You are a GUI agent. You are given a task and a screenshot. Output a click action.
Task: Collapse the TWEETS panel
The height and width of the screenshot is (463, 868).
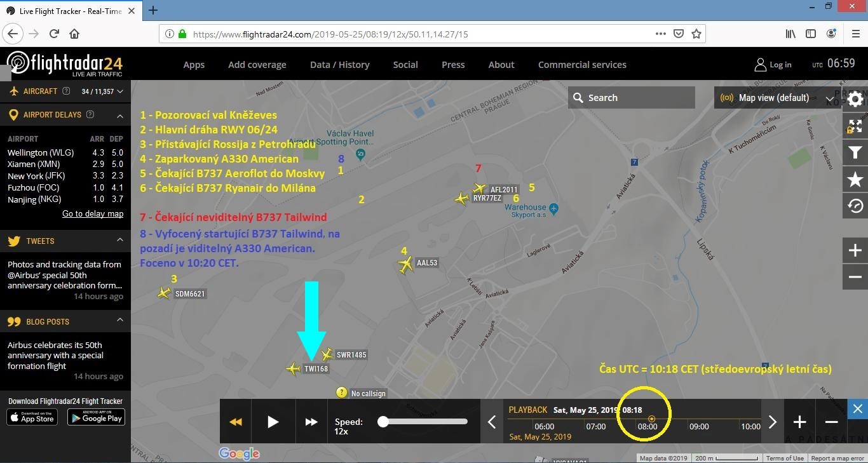[119, 241]
